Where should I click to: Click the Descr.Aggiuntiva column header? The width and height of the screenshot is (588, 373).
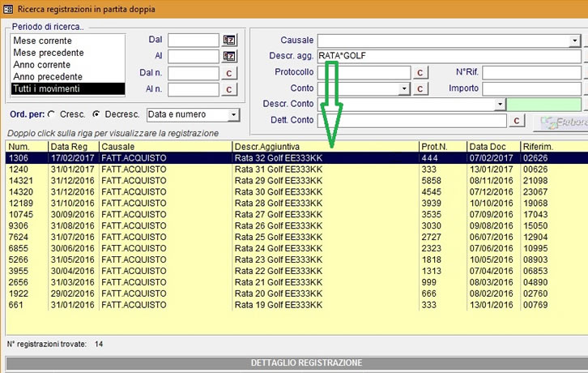point(325,147)
